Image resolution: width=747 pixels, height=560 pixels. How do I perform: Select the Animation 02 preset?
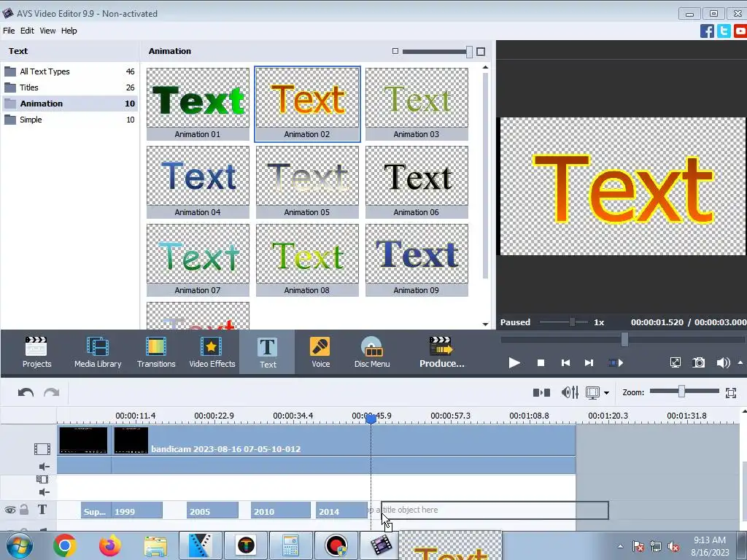pyautogui.click(x=307, y=104)
